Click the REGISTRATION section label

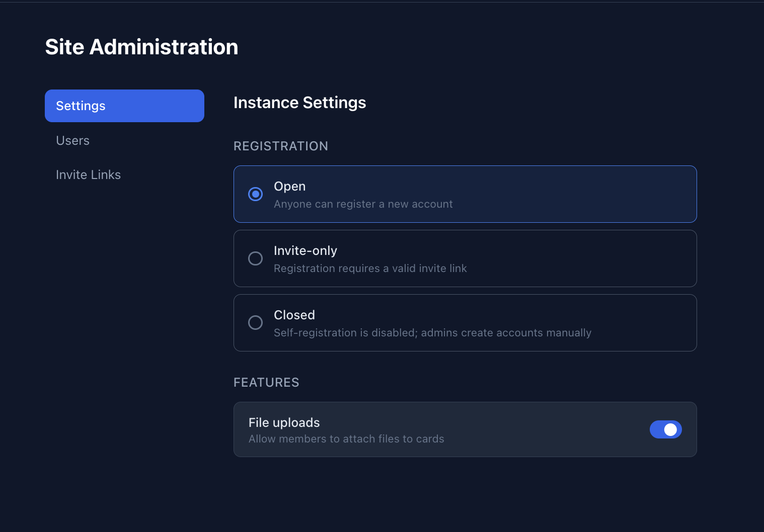click(281, 146)
